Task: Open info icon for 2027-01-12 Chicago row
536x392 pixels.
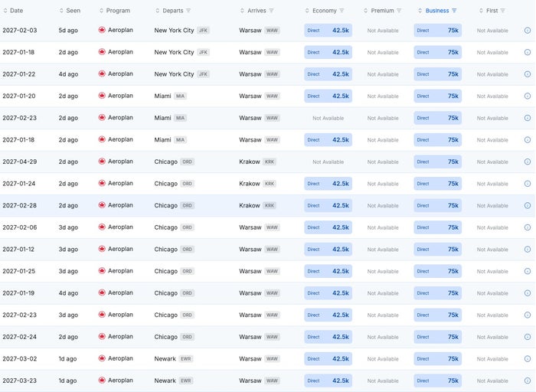Action: point(527,249)
